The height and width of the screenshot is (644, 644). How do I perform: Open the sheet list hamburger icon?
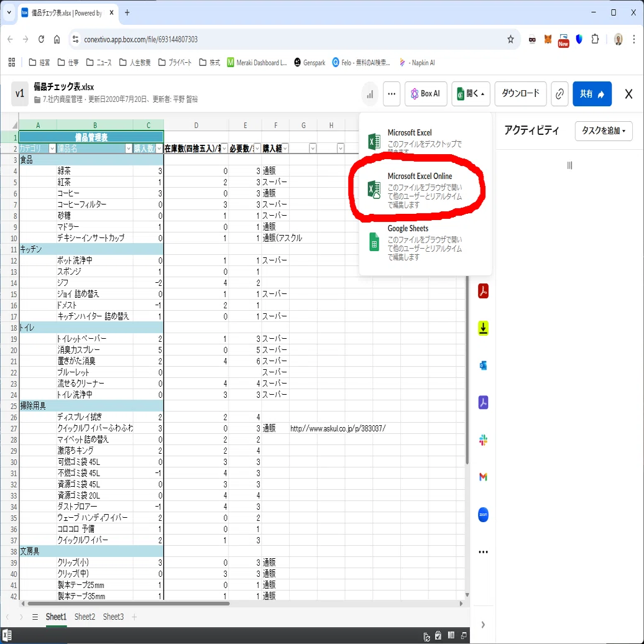pos(35,617)
